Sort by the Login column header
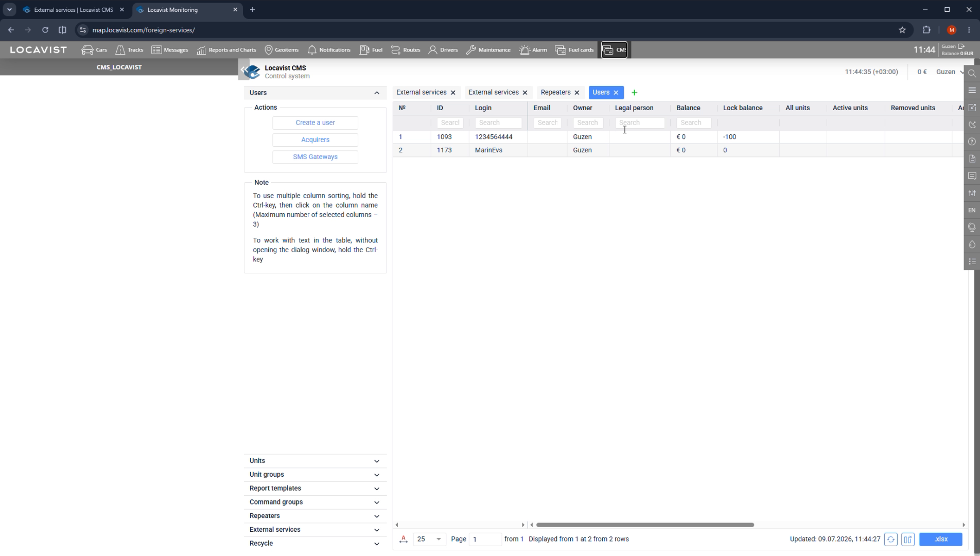 483,108
